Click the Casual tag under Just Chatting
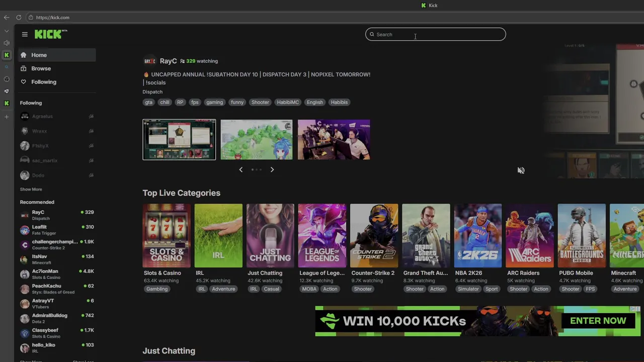This screenshot has width=644, height=362. pyautogui.click(x=271, y=289)
